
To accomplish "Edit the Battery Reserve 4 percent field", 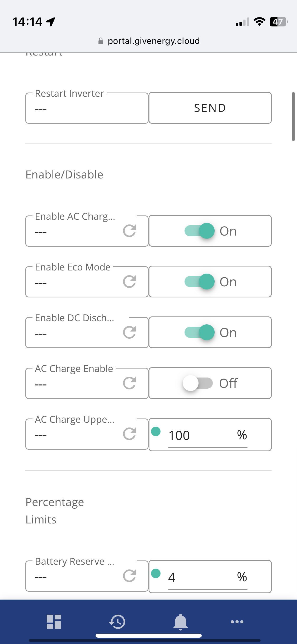I will [x=208, y=577].
